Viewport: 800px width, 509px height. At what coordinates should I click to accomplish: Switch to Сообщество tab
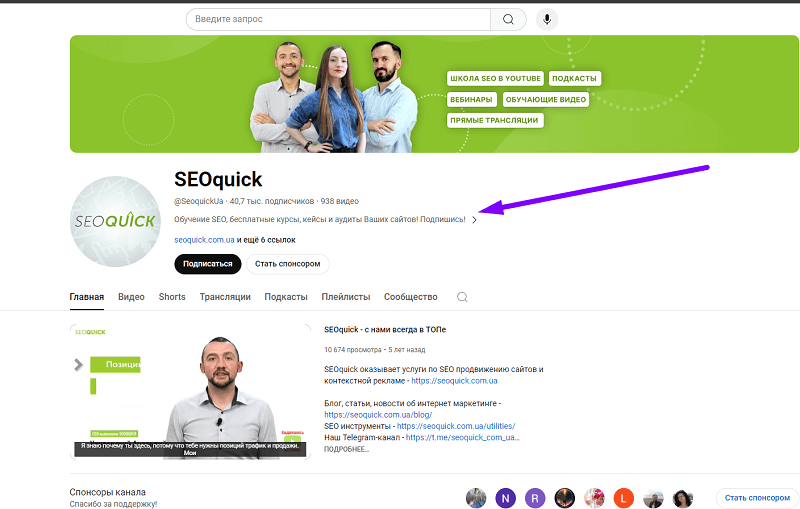pos(411,297)
